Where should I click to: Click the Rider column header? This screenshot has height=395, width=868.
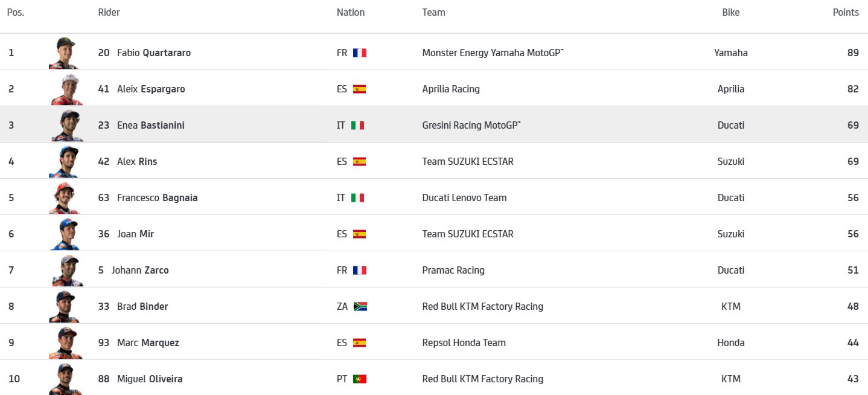(109, 13)
